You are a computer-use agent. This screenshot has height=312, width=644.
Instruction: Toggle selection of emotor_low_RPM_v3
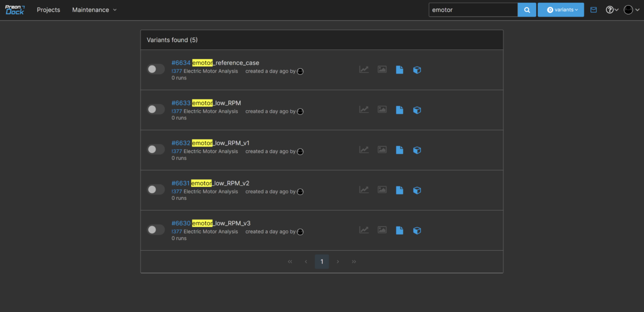[156, 230]
